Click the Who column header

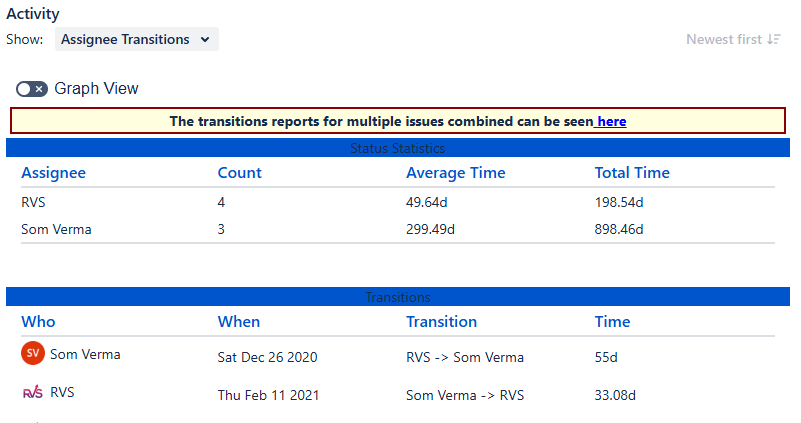click(x=39, y=321)
